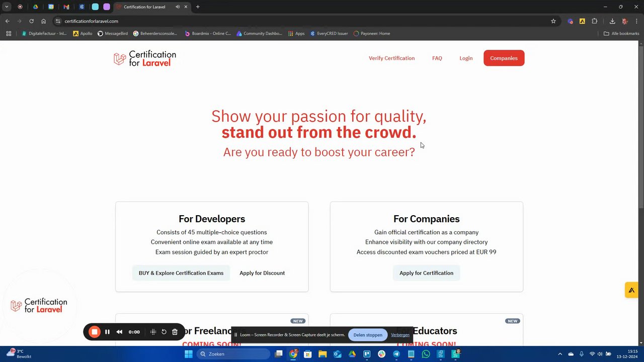The image size is (644, 362).
Task: Open the Chrome profile avatar
Action: (x=625, y=21)
